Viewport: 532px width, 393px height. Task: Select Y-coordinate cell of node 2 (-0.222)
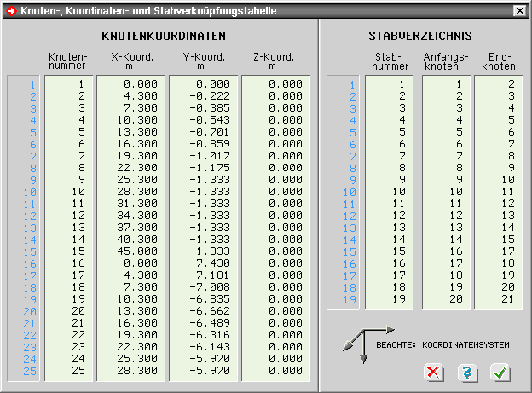click(x=205, y=96)
